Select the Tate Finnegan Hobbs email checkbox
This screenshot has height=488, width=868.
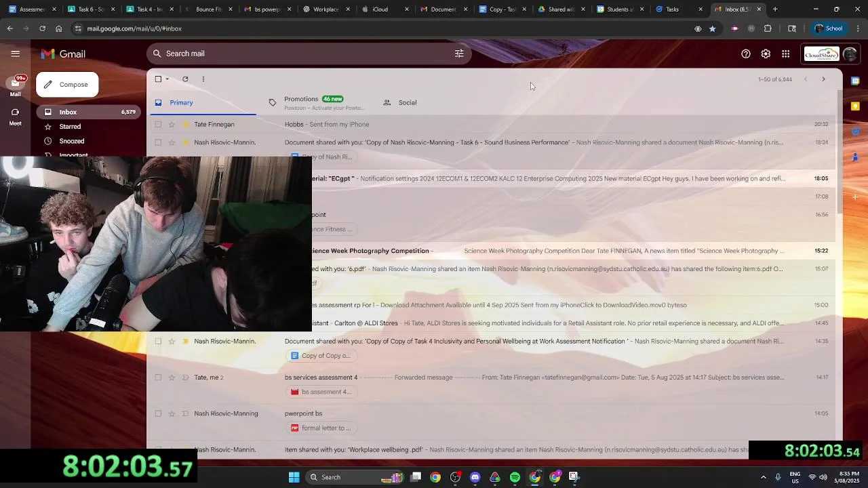click(x=158, y=125)
